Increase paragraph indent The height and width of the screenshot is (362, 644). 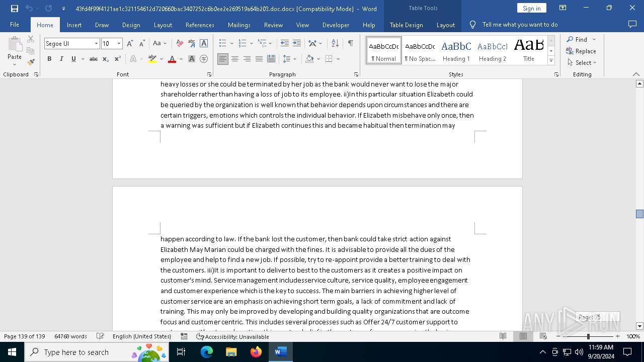(x=297, y=44)
